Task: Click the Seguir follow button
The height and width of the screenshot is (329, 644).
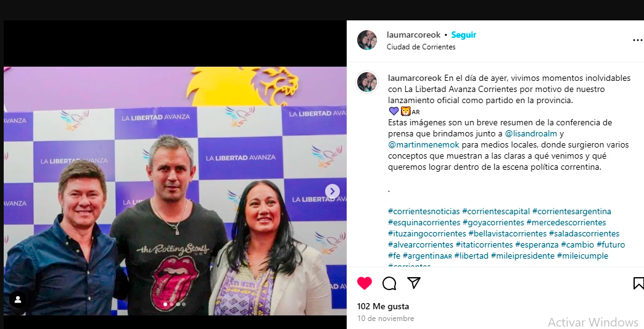Action: coord(464,35)
